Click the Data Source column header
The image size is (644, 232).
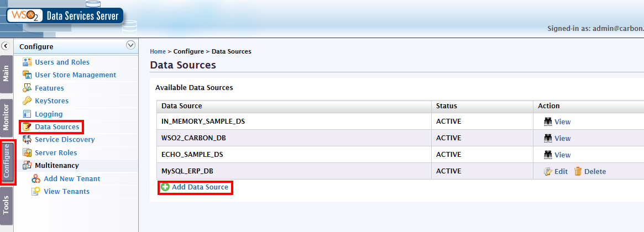[x=294, y=106]
